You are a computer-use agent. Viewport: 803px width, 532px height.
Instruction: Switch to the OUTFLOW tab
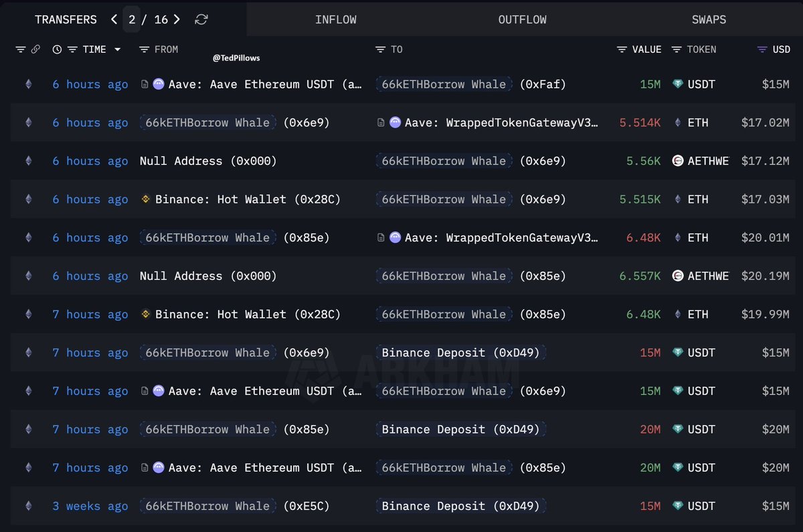[x=522, y=19]
